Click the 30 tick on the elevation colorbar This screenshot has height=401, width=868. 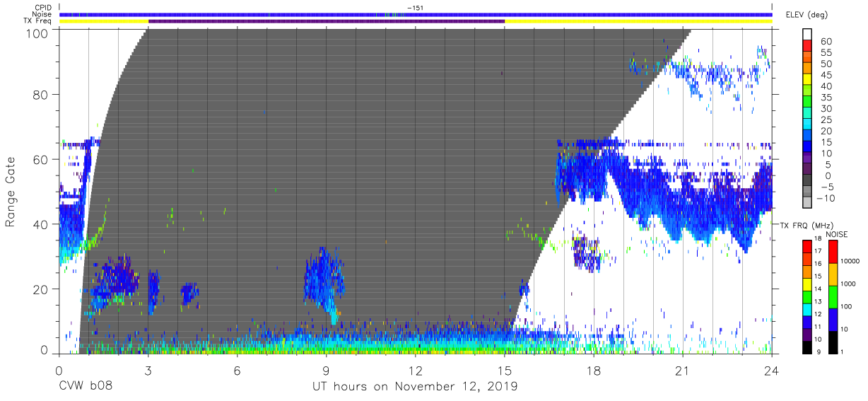pos(827,109)
